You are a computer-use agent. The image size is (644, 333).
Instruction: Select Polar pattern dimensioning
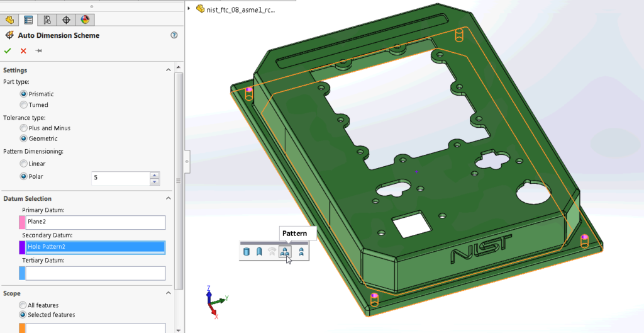coord(24,176)
